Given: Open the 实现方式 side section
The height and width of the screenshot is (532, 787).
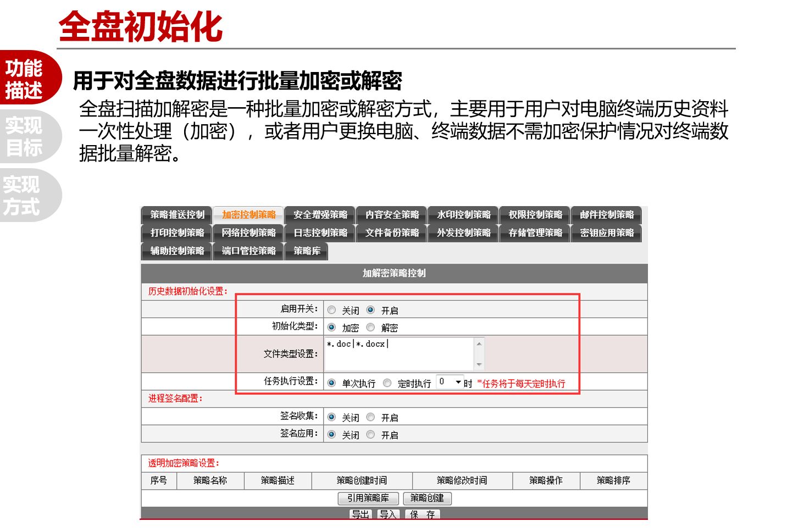Looking at the screenshot, I should point(23,196).
